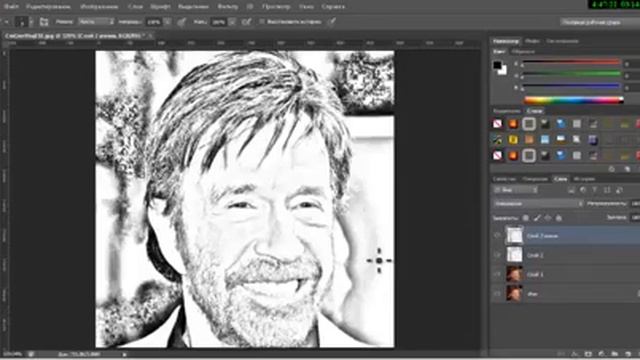Apply the yellow style preset
This screenshot has width=640, height=360.
point(513,140)
